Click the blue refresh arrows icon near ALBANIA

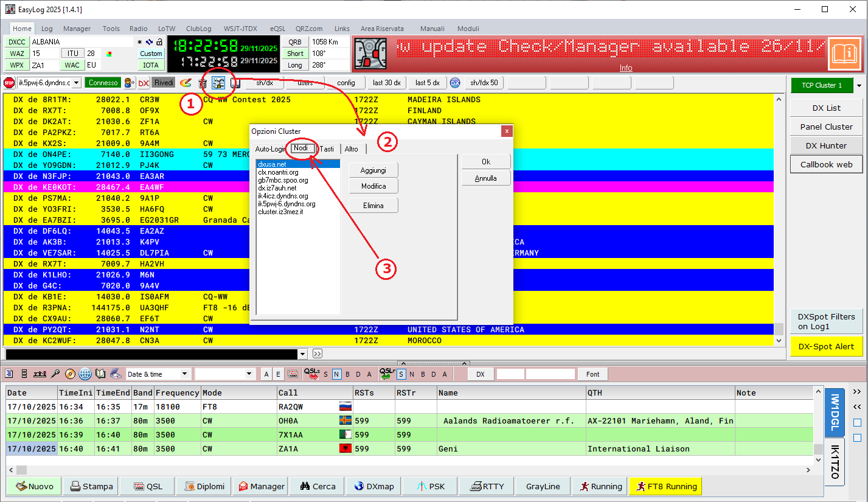(x=149, y=42)
